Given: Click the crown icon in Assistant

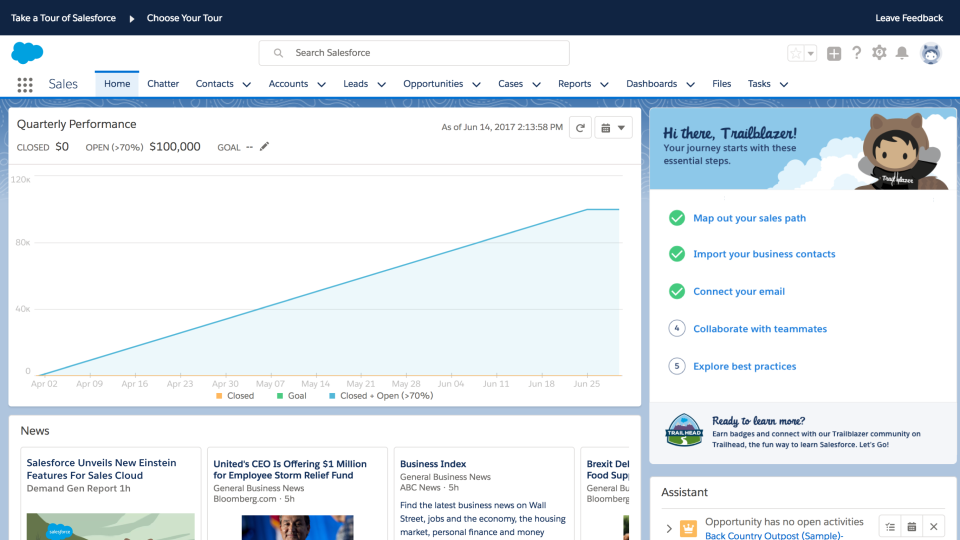Looking at the screenshot, I should 688,528.
